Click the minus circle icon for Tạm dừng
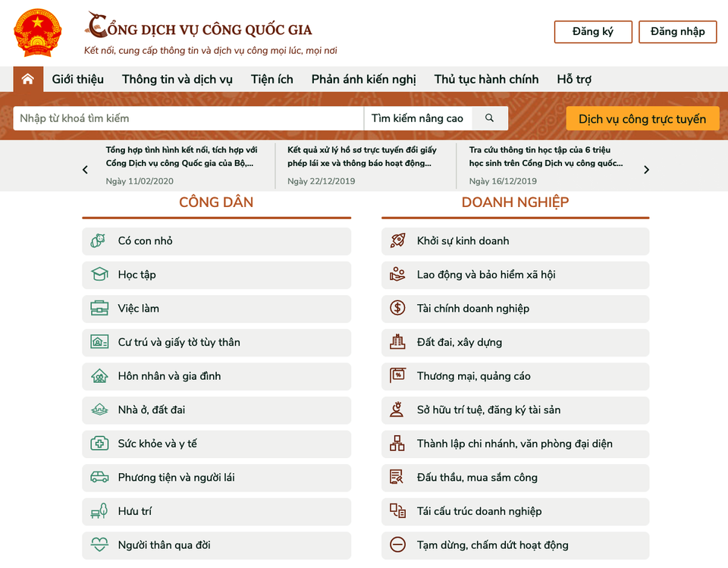Image resolution: width=728 pixels, height=568 pixels. pyautogui.click(x=397, y=544)
